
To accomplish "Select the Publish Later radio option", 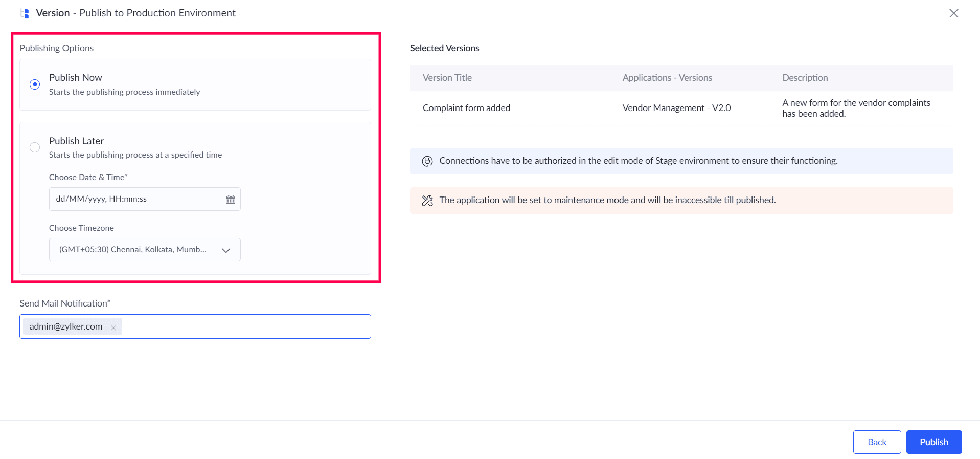I will 35,147.
